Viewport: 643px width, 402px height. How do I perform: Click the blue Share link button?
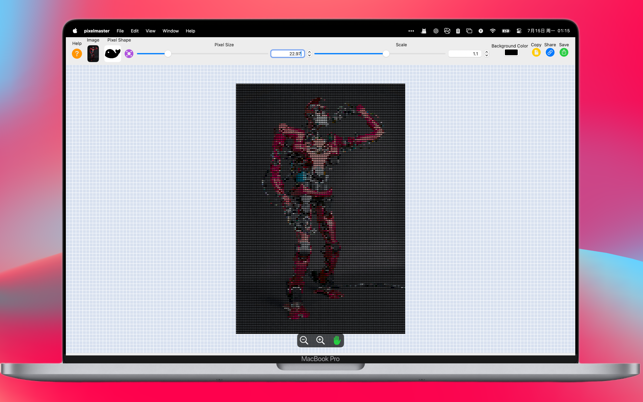550,52
